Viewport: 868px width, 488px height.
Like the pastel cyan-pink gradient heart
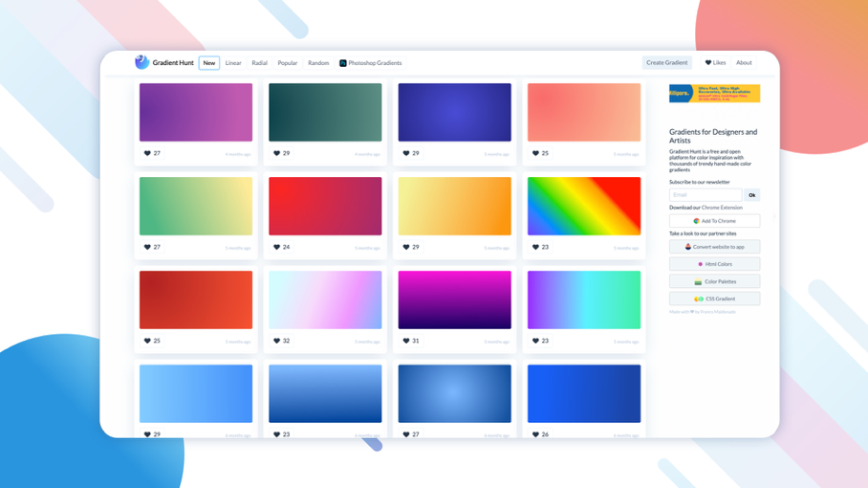277,341
